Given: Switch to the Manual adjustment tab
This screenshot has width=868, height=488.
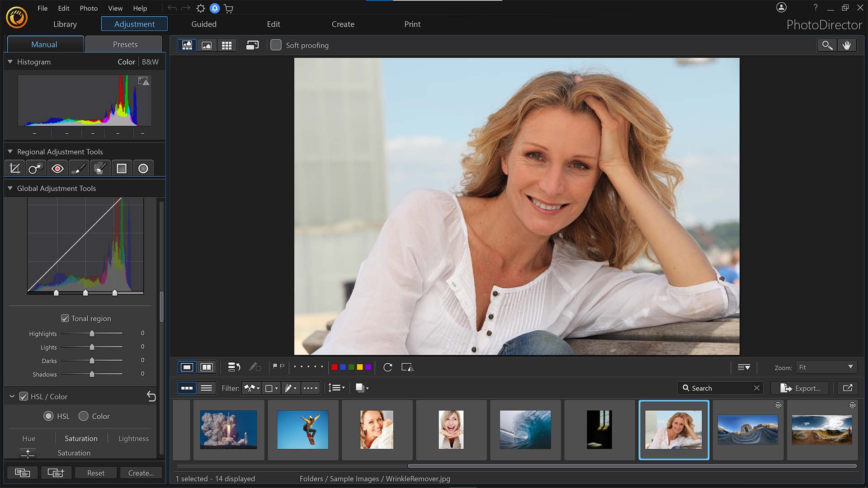Looking at the screenshot, I should click(43, 43).
